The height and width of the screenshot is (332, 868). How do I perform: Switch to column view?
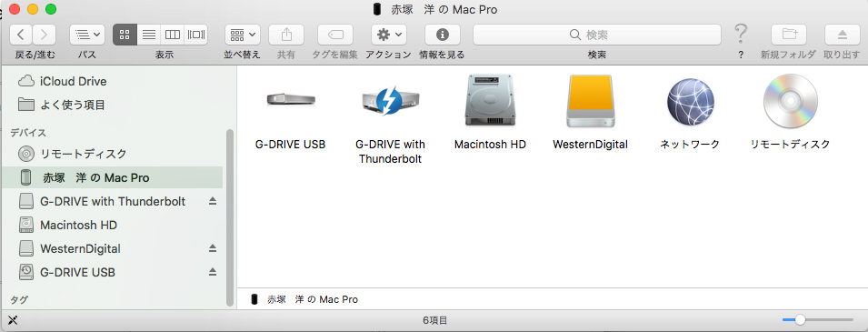172,35
